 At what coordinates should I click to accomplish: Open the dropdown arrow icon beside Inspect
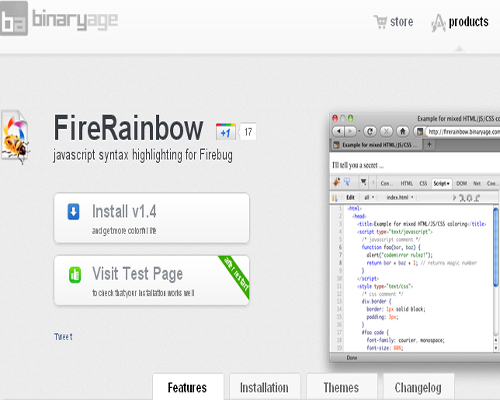(364, 182)
